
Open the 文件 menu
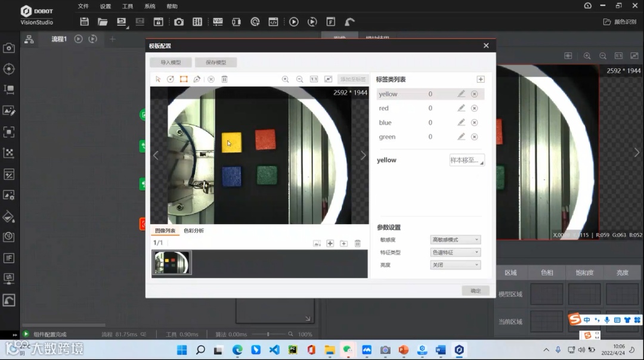point(83,6)
